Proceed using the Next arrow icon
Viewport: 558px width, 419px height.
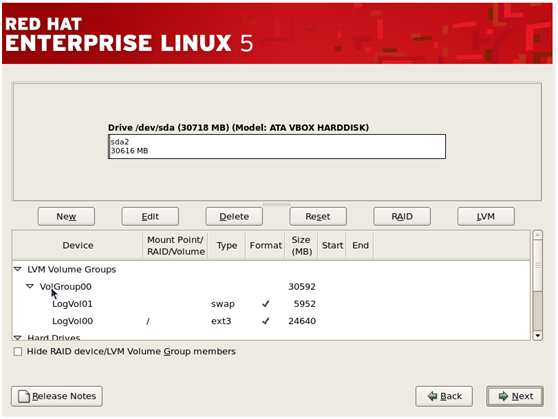point(503,396)
